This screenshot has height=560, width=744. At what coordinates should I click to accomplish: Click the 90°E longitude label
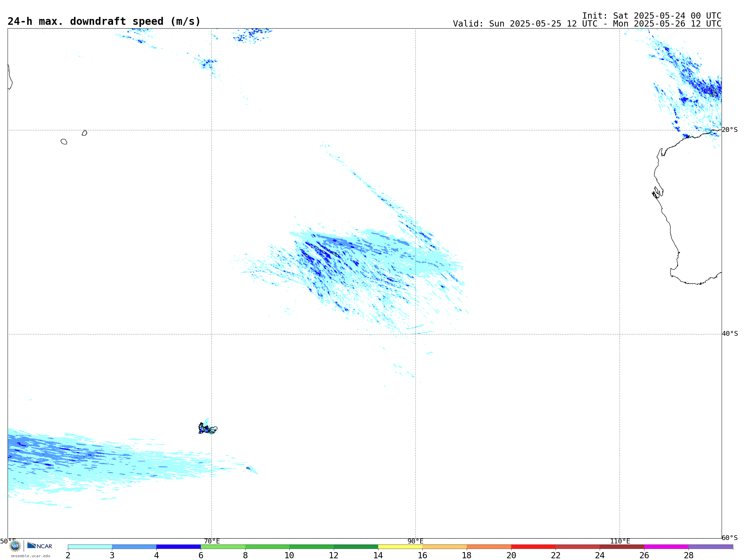[416, 541]
